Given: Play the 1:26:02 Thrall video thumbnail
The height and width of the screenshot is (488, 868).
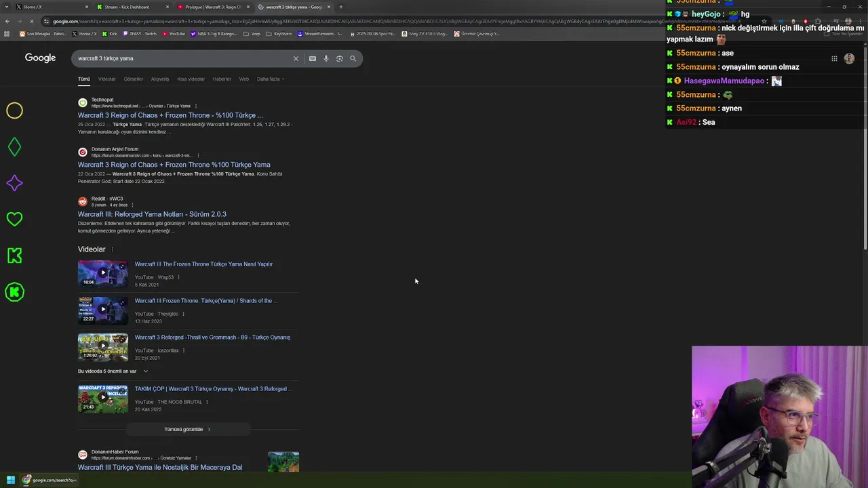Looking at the screenshot, I should click(x=103, y=346).
